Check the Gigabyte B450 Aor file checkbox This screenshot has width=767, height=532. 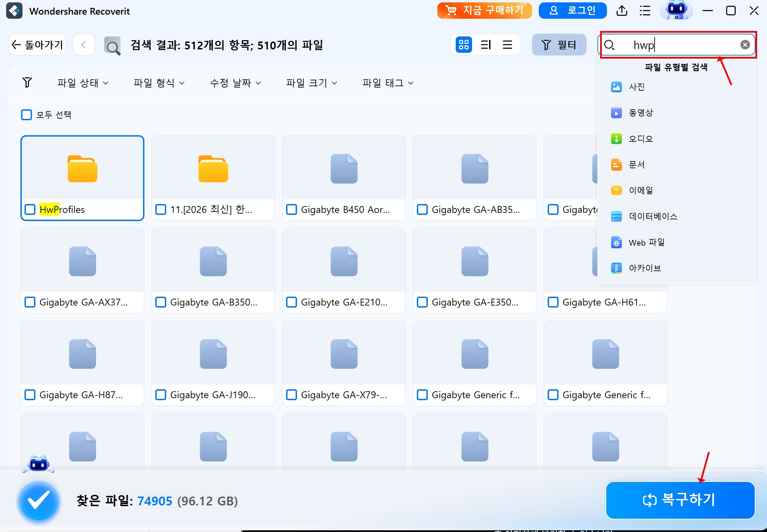(292, 209)
